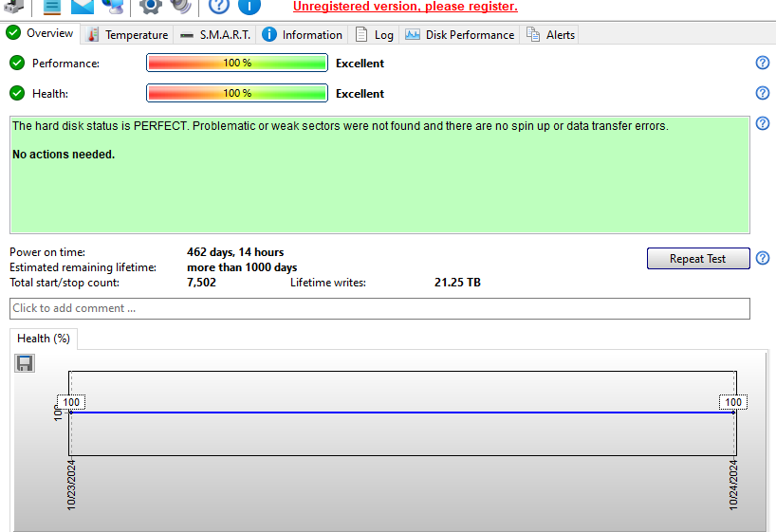Click the help icon beside Performance row
Viewport: 776px width, 532px height.
tap(763, 63)
